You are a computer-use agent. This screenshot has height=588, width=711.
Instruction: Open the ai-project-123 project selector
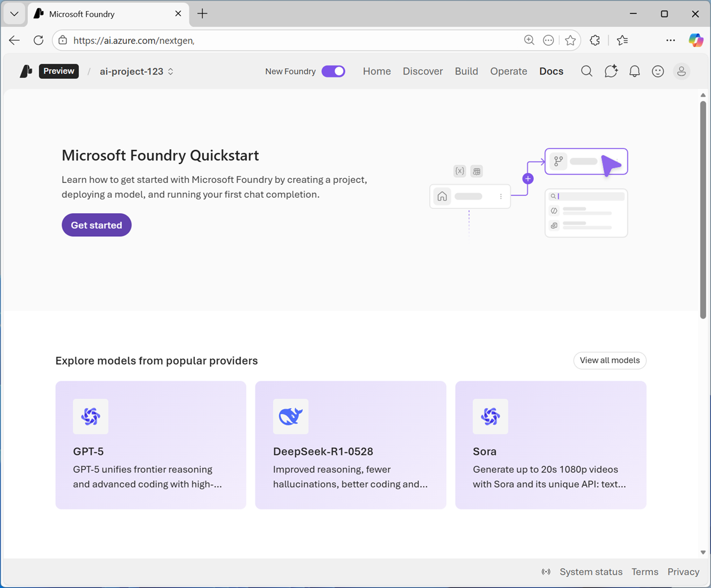132,71
